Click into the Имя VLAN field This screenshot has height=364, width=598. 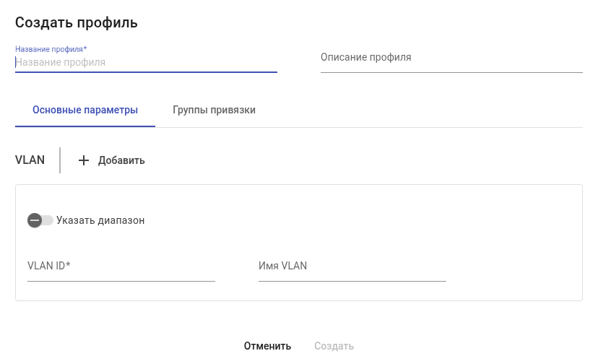tap(352, 266)
